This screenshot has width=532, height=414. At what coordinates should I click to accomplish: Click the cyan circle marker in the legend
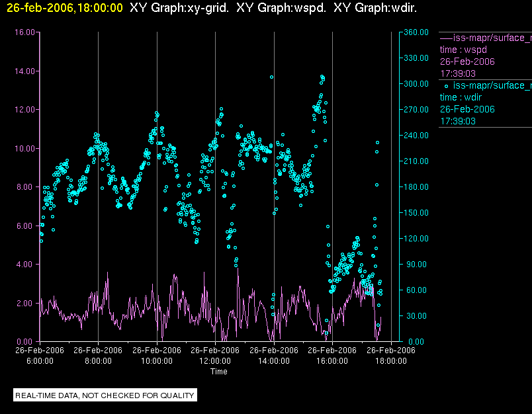[x=446, y=87]
